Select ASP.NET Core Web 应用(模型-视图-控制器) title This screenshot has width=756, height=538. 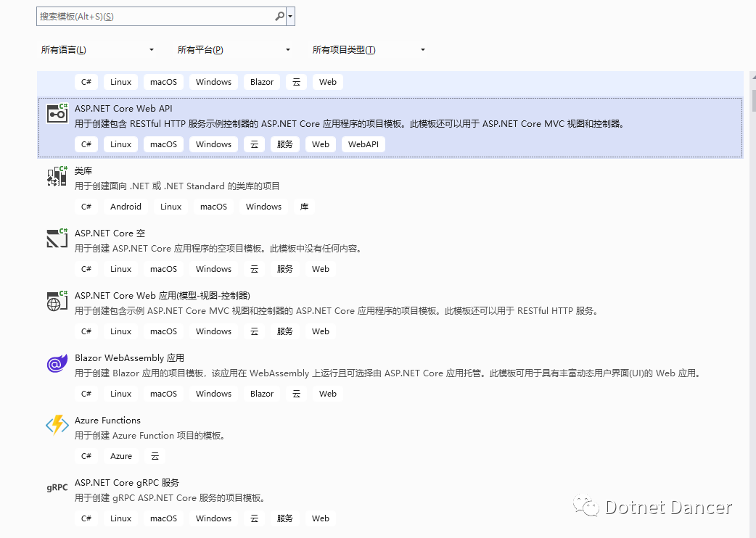[163, 296]
